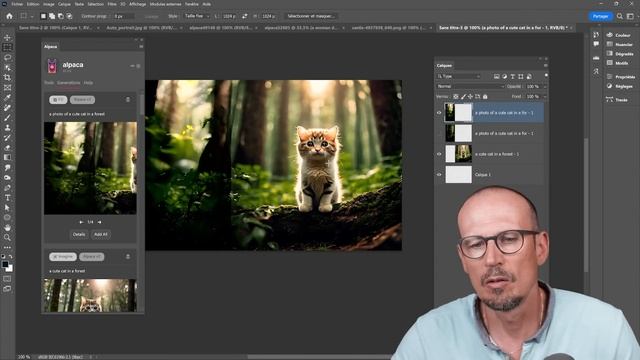The width and height of the screenshot is (640, 360).
Task: Select the Brush tool
Action: (7, 118)
